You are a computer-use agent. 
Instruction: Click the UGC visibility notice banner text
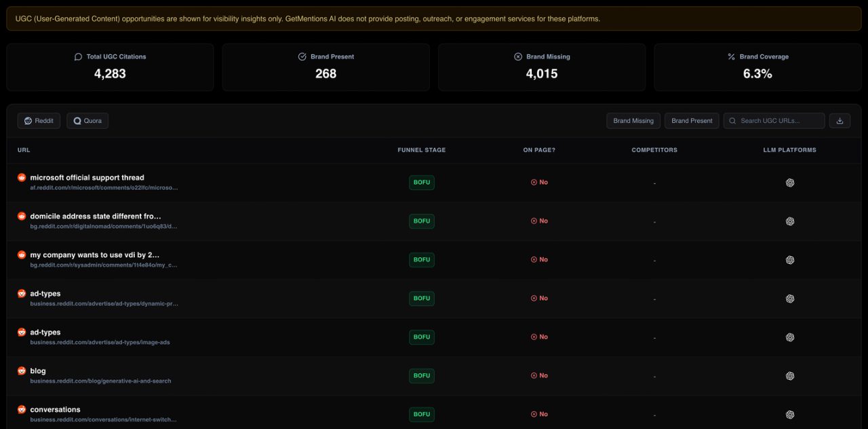(307, 19)
